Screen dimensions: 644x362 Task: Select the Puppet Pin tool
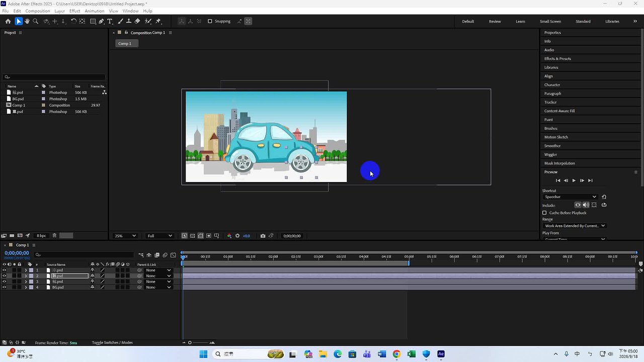click(x=158, y=21)
